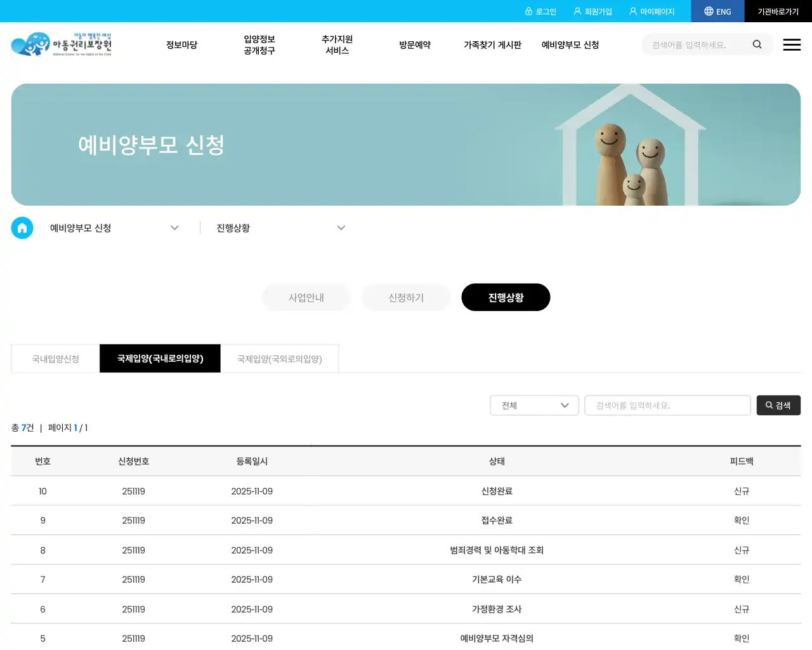Open the hamburger menu at top right
This screenshot has height=650, width=812.
point(792,44)
